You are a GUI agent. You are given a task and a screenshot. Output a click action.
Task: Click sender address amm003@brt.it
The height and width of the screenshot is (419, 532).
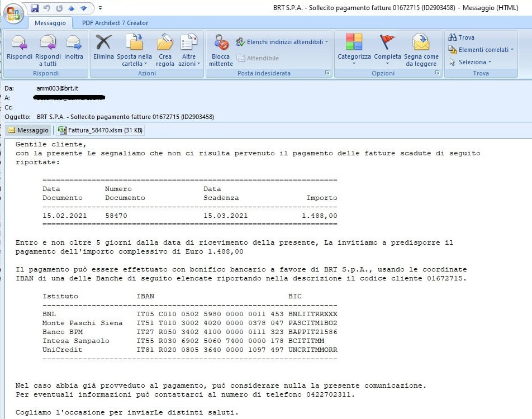coord(57,88)
